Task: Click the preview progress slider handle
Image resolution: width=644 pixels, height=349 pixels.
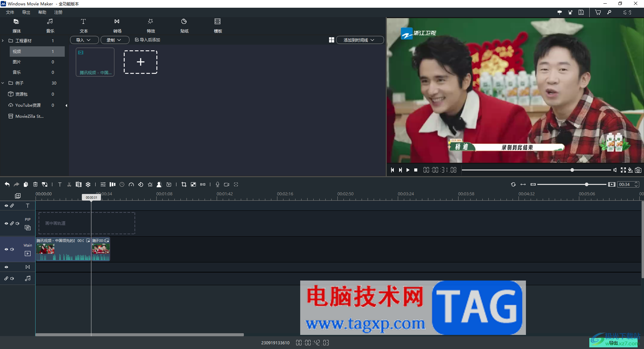Action: click(572, 170)
